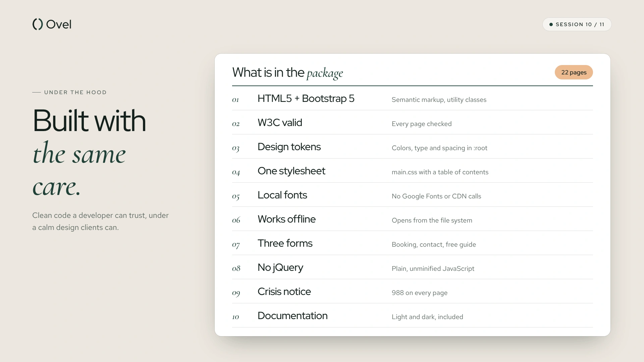Click 'Every page checked' description

point(422,124)
